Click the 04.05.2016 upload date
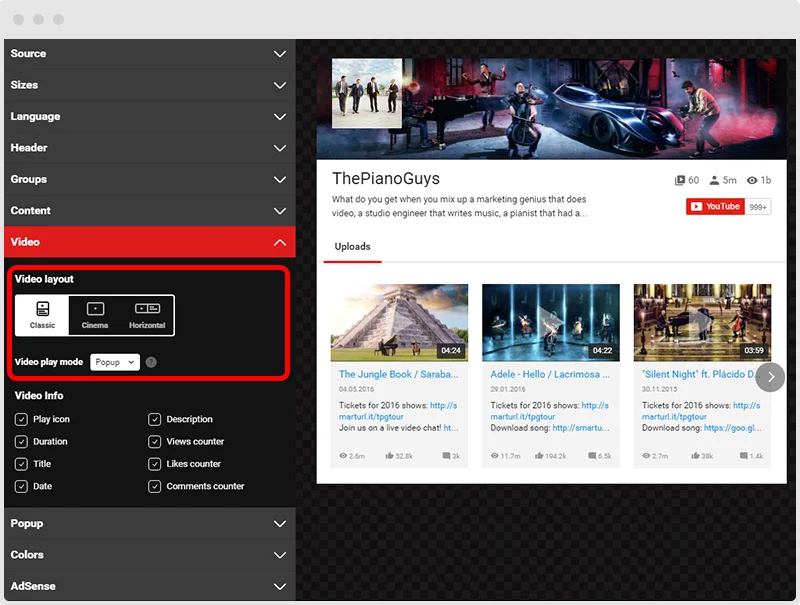Viewport: 800px width, 605px height. [356, 389]
